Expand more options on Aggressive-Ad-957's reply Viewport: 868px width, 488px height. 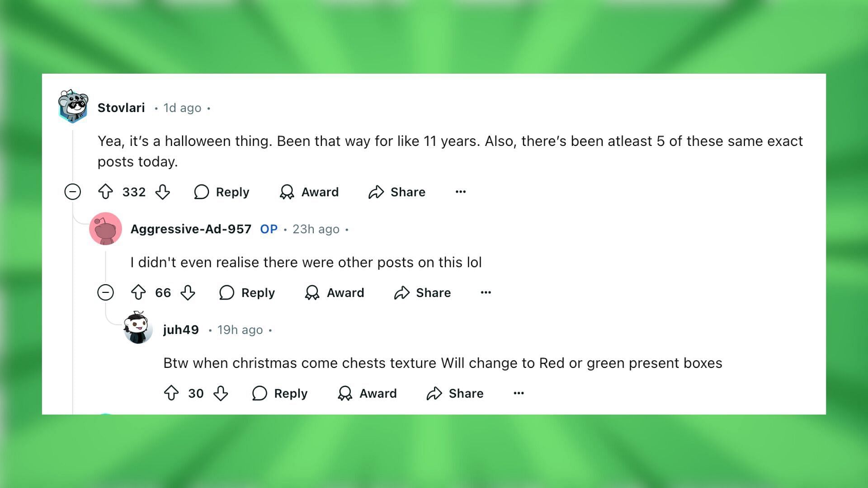point(486,292)
